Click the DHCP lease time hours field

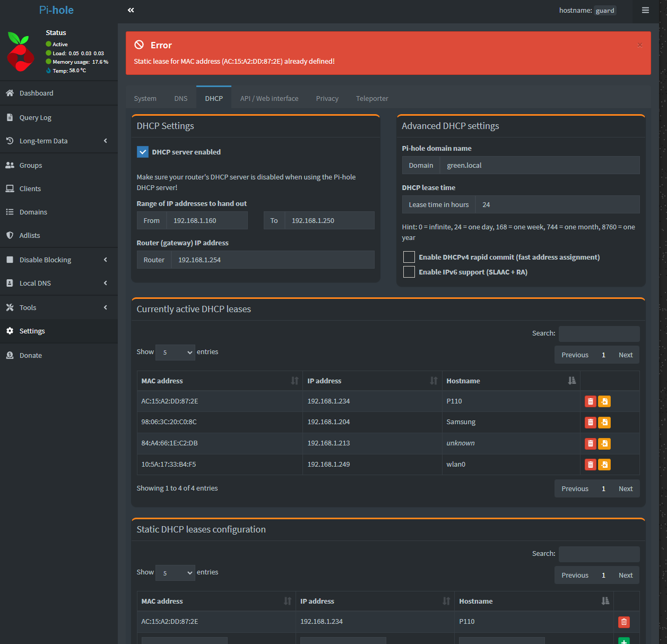click(557, 205)
